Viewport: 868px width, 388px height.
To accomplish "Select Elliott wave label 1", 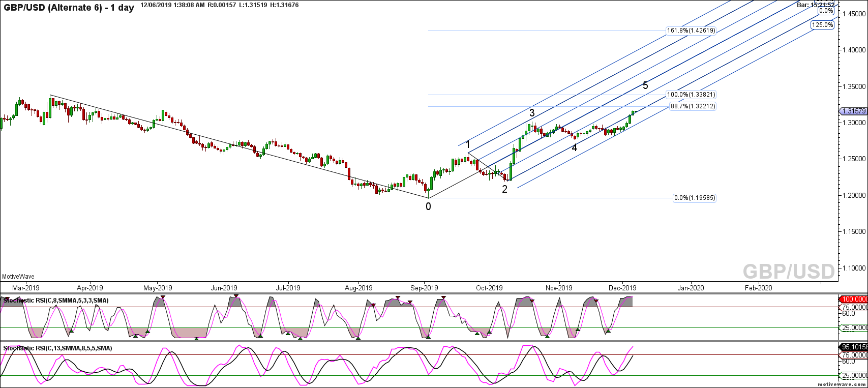I will (468, 144).
